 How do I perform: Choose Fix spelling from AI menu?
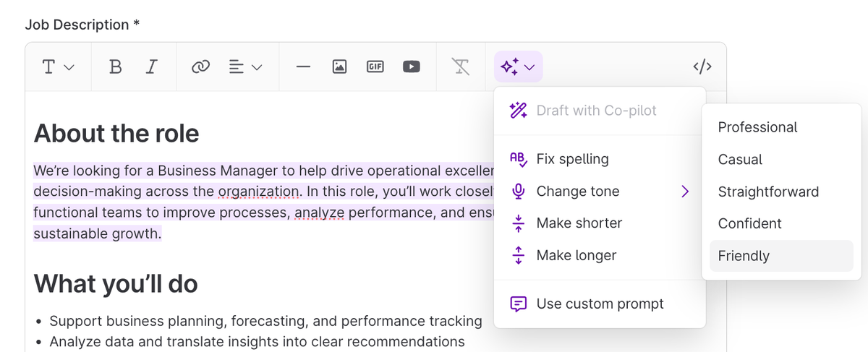572,159
